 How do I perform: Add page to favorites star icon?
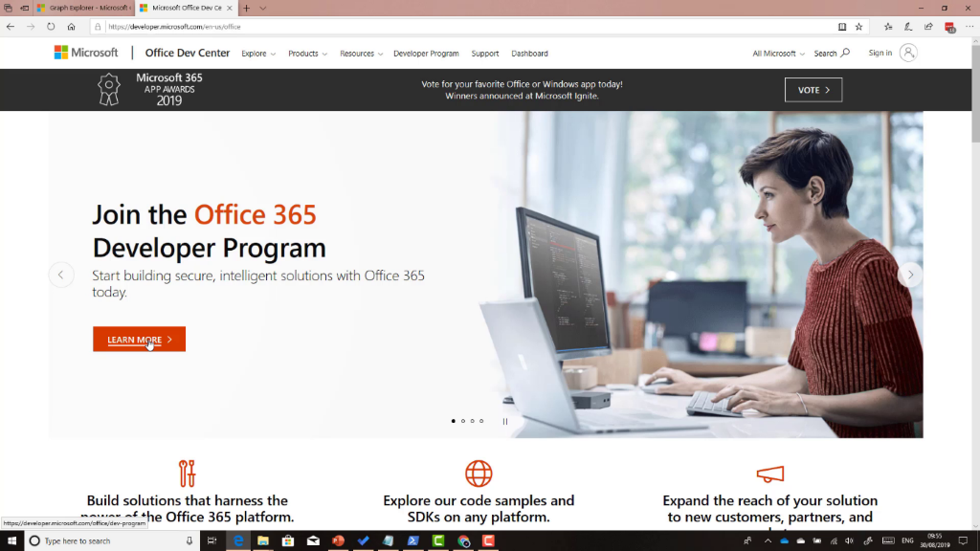[858, 27]
